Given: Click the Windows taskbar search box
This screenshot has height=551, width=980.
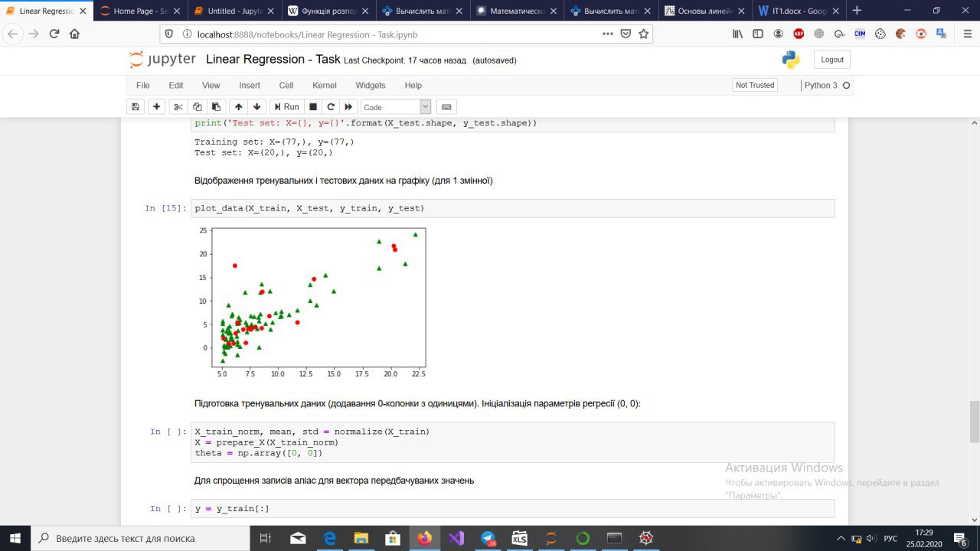Looking at the screenshot, I should [x=140, y=538].
